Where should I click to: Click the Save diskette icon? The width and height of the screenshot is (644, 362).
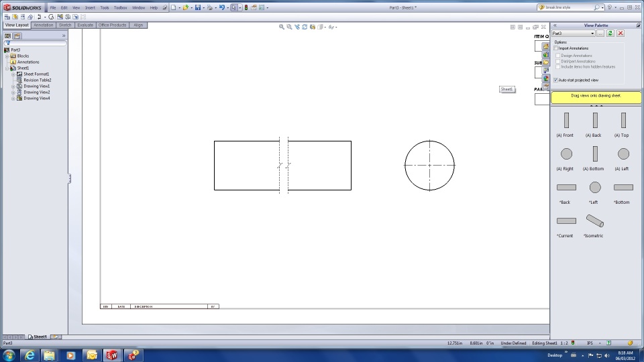198,7
